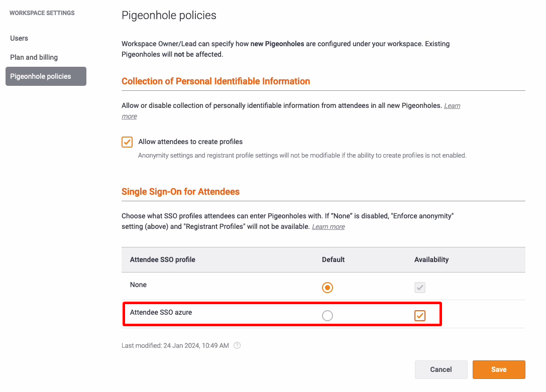Click the Default column header
This screenshot has height=392, width=546.
coord(333,260)
